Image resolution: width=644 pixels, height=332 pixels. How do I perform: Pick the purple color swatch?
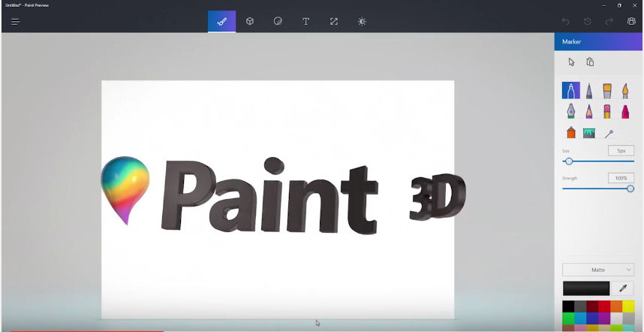(604, 318)
